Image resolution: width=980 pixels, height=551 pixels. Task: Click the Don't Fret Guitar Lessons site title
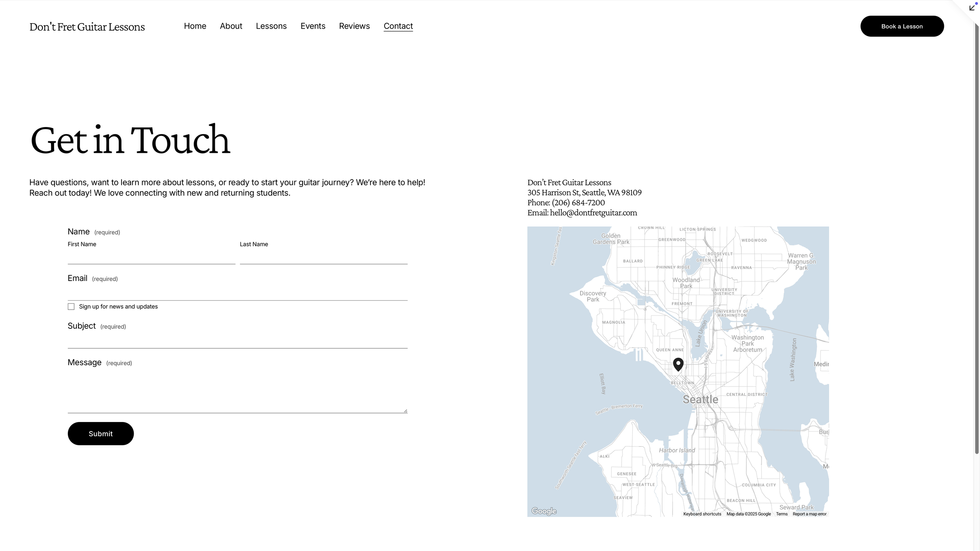(87, 27)
